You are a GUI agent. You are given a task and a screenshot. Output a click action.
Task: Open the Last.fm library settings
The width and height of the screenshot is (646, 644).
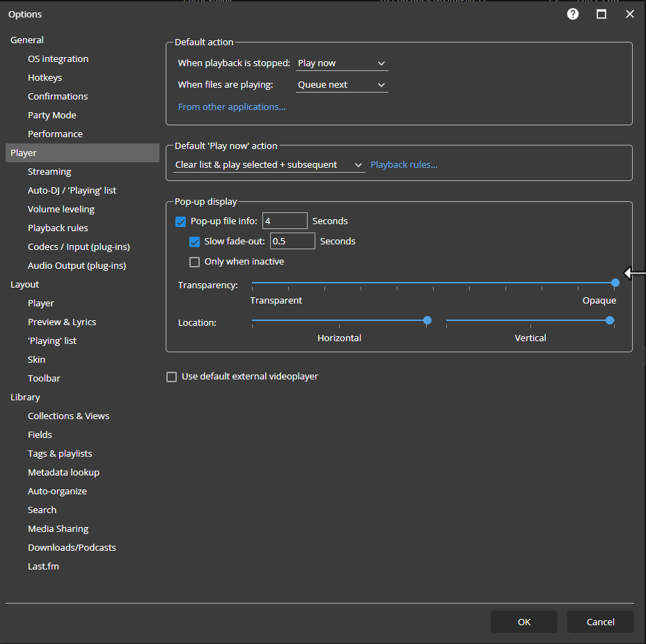coord(43,567)
